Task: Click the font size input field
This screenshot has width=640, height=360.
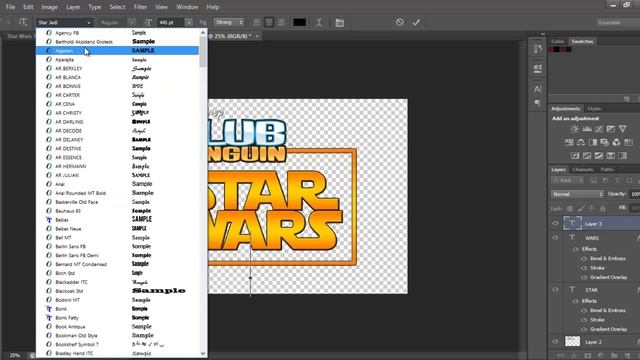Action: 171,22
